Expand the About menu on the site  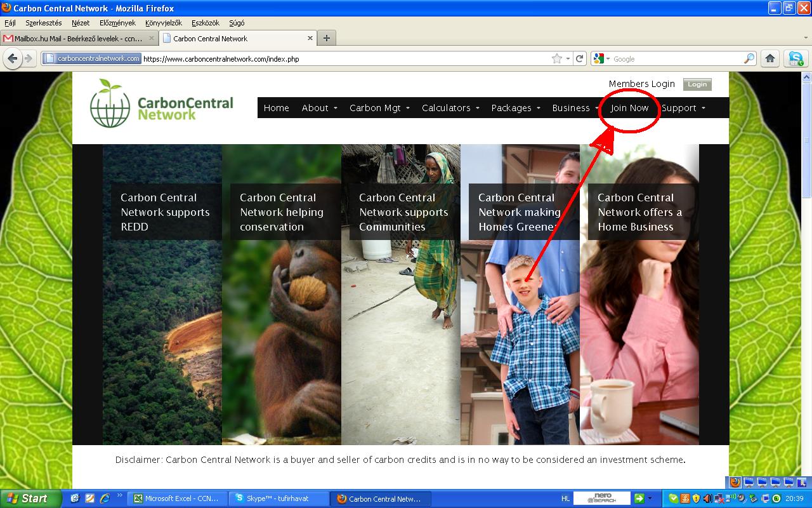pos(320,108)
